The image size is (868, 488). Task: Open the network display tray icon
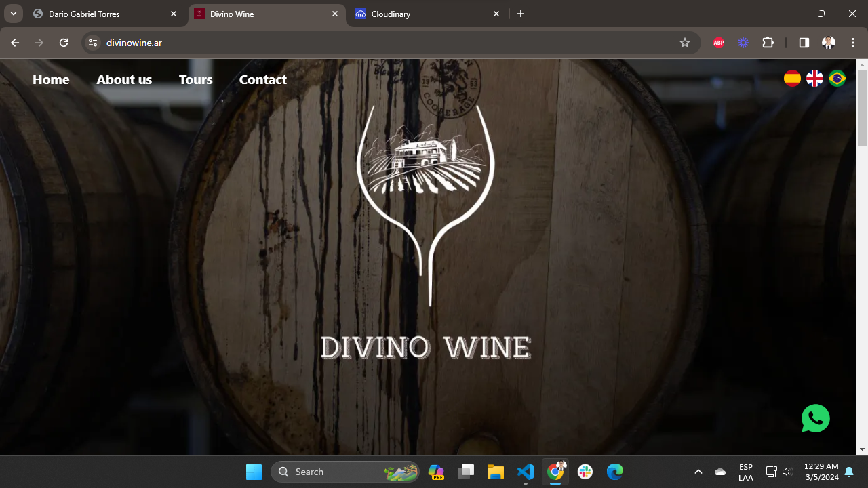[x=771, y=472]
